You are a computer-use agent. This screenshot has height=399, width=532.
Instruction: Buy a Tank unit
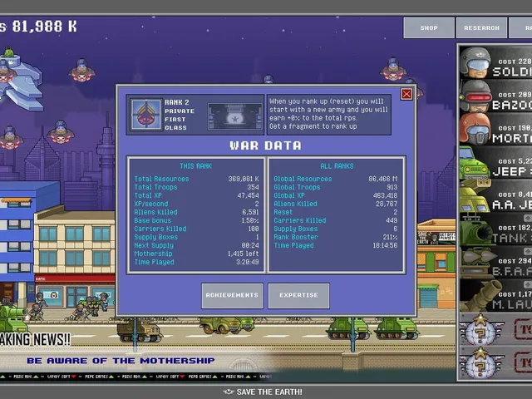pyautogui.click(x=495, y=229)
